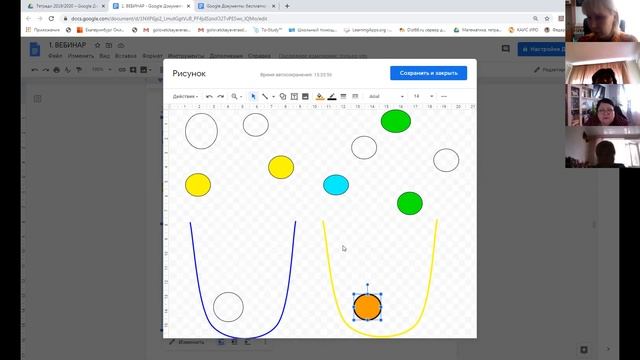
Task: Open the More options ellipsis in drawing toolbar
Action: coord(444,96)
